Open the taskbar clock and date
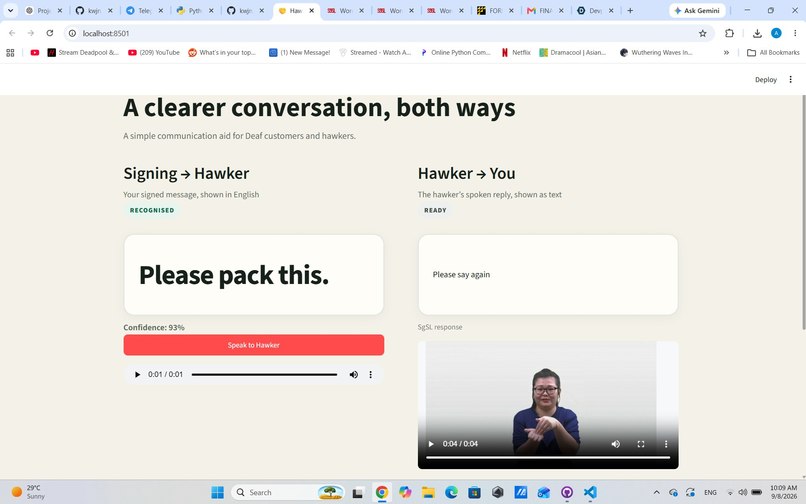Viewport: 806px width, 504px height. point(783,492)
